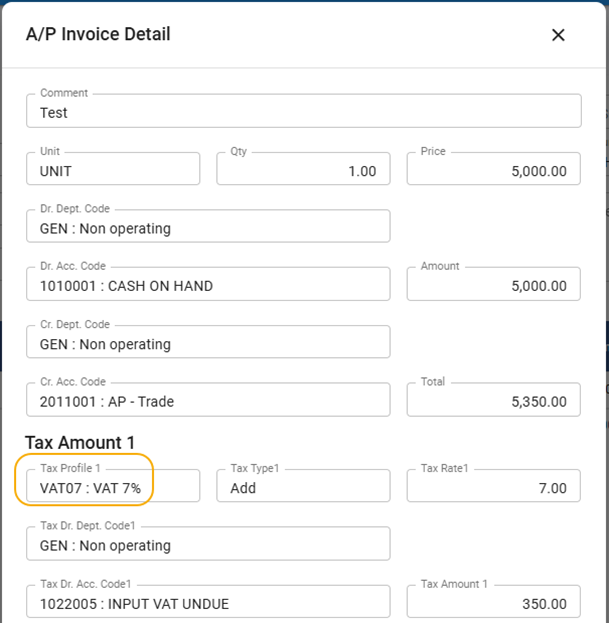609x623 pixels.
Task: Edit the Price field value 5,000.00
Action: [x=493, y=170]
